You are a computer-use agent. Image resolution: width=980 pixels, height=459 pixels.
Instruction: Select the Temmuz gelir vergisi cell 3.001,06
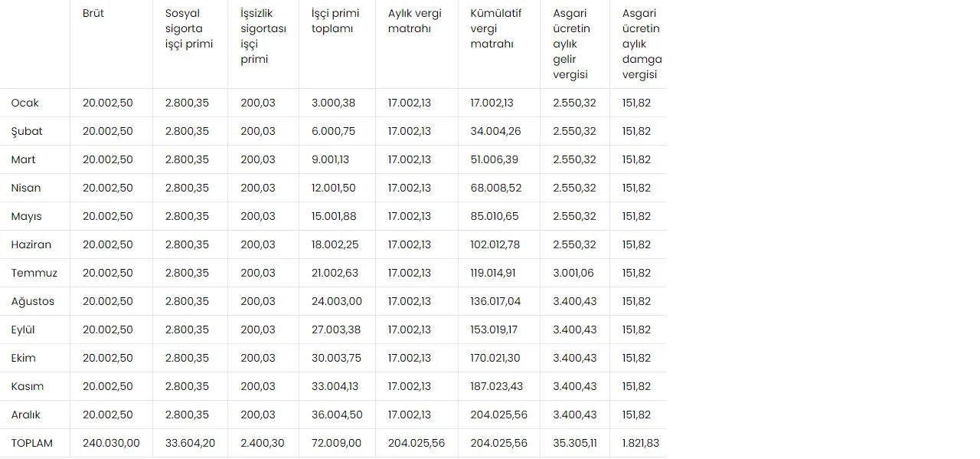[575, 273]
